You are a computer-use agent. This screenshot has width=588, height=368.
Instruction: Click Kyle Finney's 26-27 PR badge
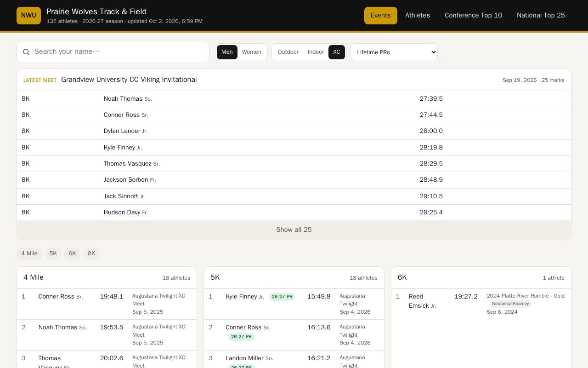click(x=282, y=297)
